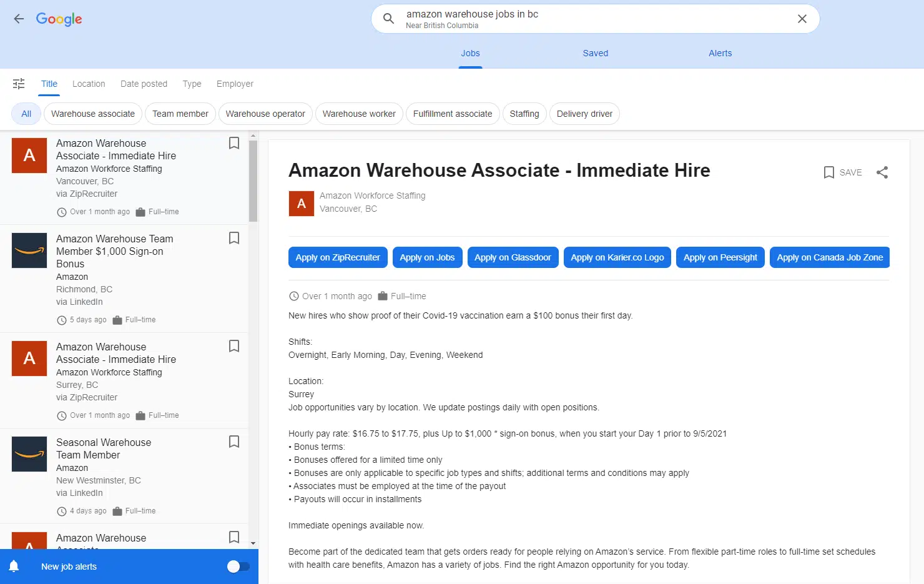Image resolution: width=924 pixels, height=584 pixels.
Task: Bookmark the Seasonal Warehouse Team Member listing
Action: 234,442
